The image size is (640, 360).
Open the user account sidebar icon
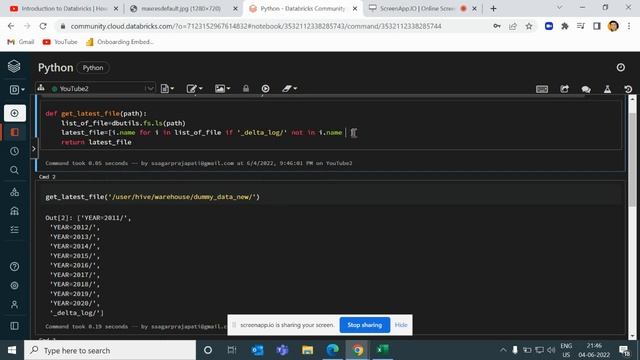(15, 304)
